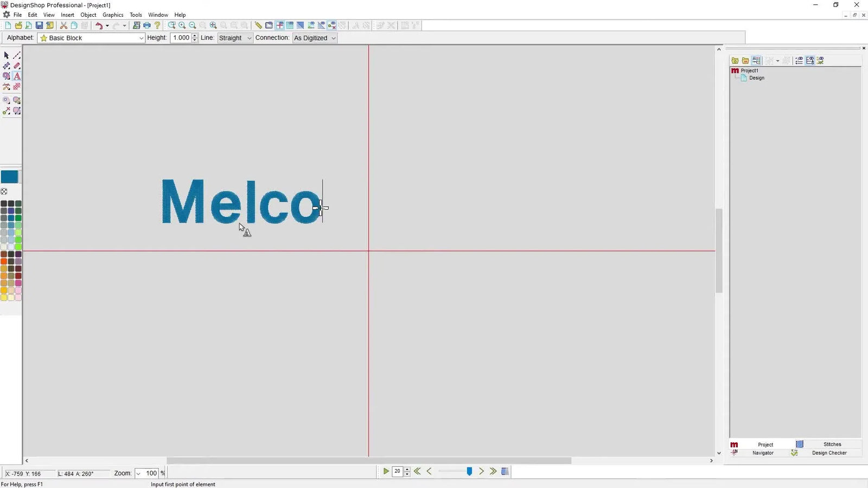Viewport: 868px width, 488px height.
Task: Open the Help menu
Action: [x=180, y=15]
